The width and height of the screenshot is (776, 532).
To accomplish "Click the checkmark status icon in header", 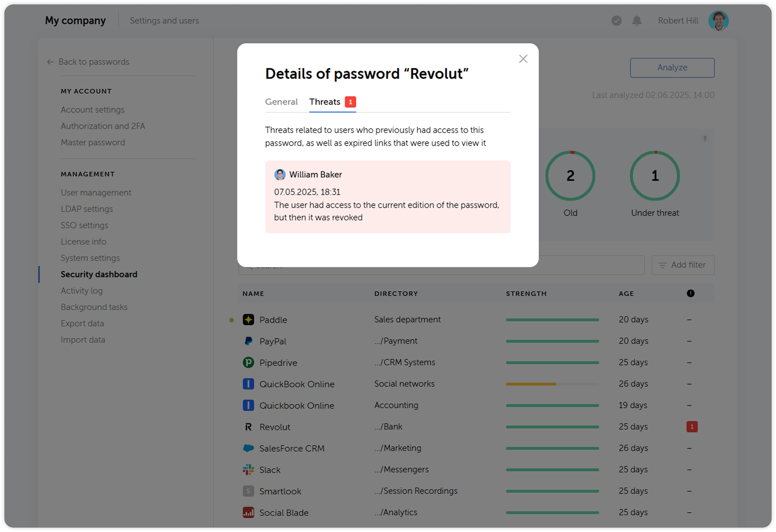I will pos(616,21).
